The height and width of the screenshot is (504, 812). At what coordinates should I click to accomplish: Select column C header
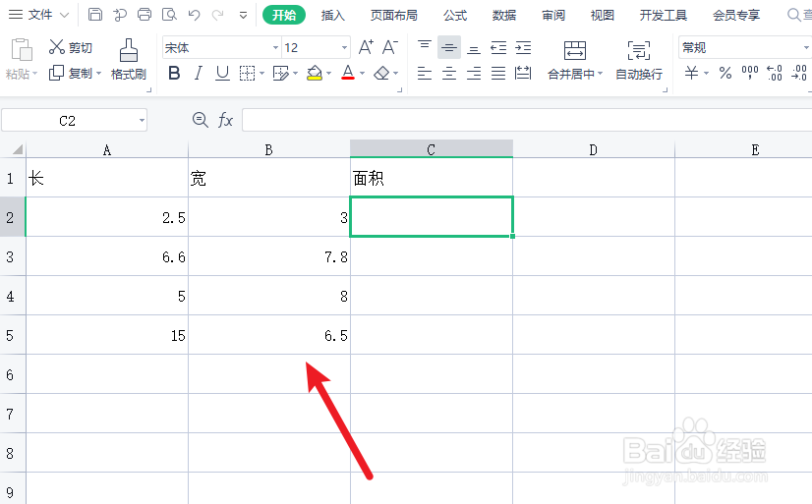click(x=432, y=149)
